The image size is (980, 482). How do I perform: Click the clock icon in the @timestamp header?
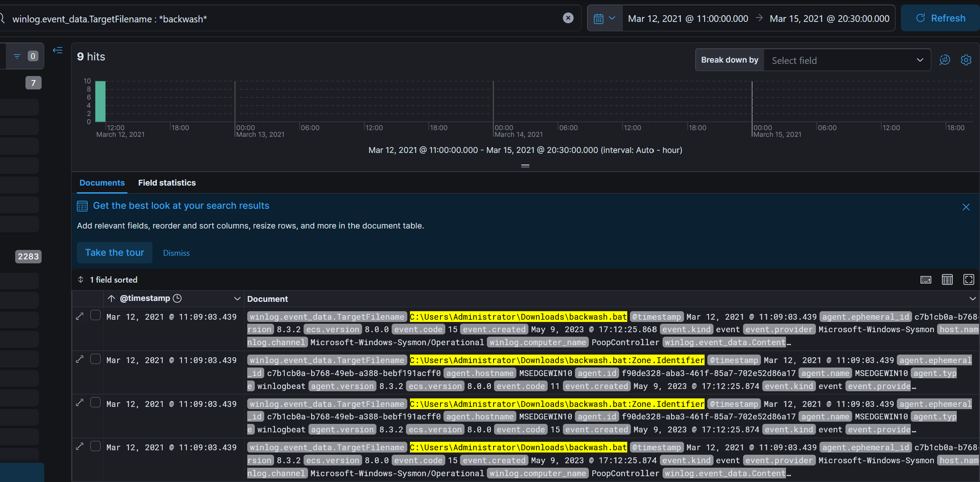point(177,298)
